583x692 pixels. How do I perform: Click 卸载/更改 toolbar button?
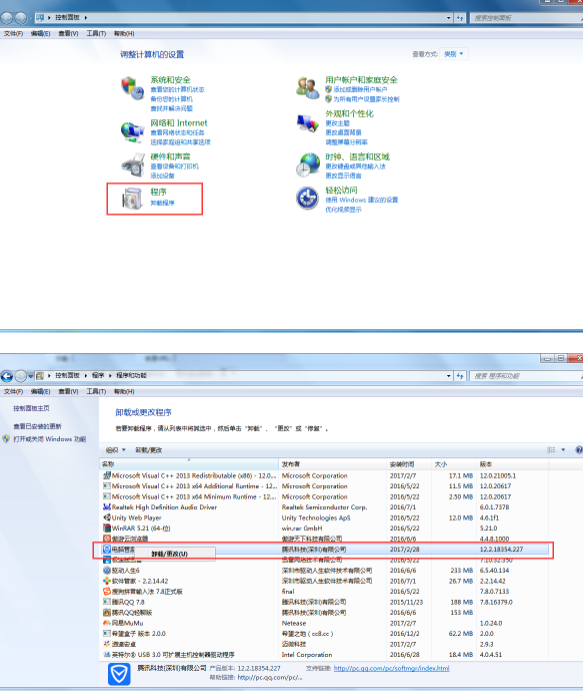(148, 450)
